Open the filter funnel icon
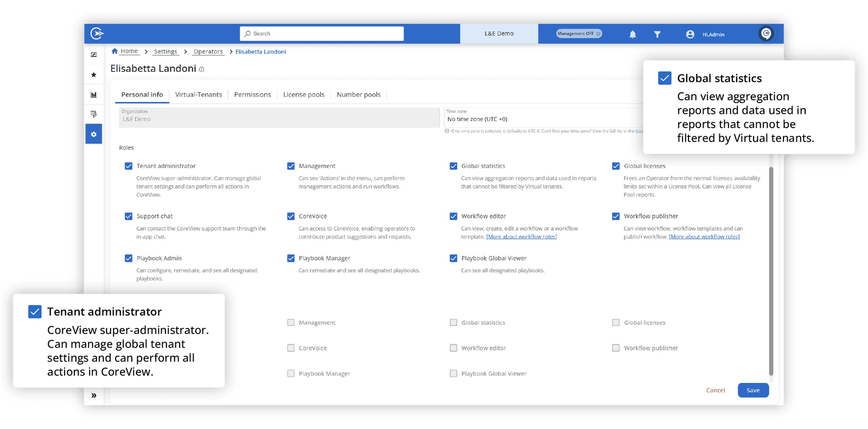The width and height of the screenshot is (868, 429). pyautogui.click(x=657, y=34)
